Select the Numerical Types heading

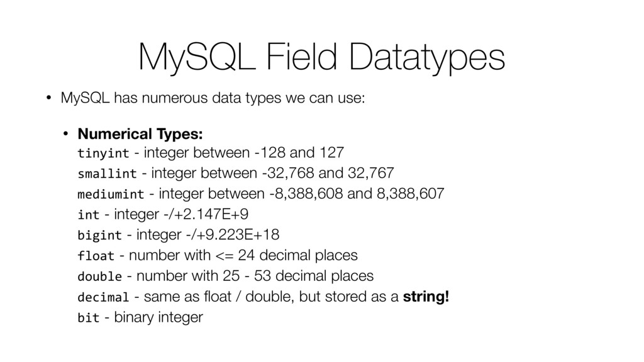click(140, 134)
